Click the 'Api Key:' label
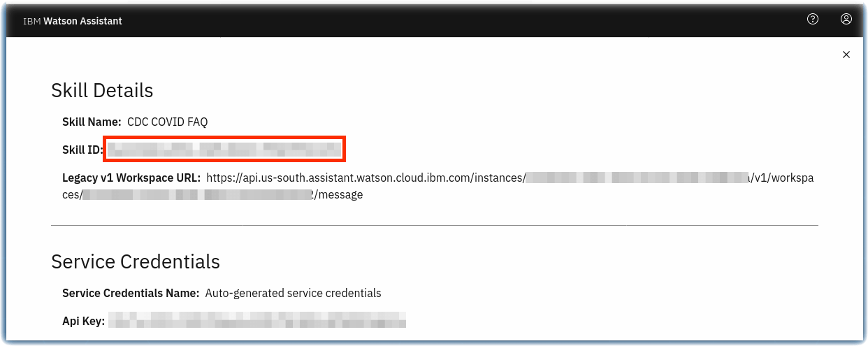This screenshot has height=346, width=868. coord(83,321)
